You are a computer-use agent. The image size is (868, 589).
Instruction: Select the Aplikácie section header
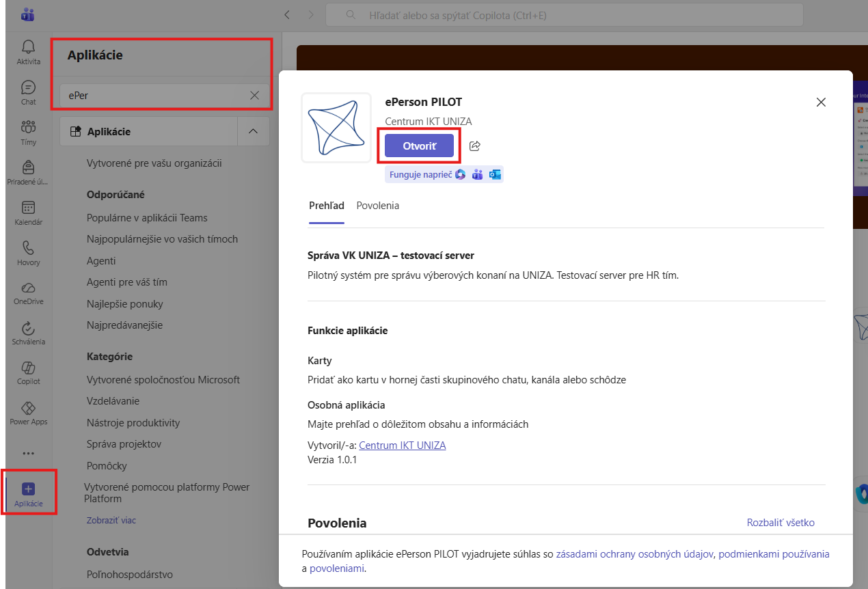[x=148, y=131]
